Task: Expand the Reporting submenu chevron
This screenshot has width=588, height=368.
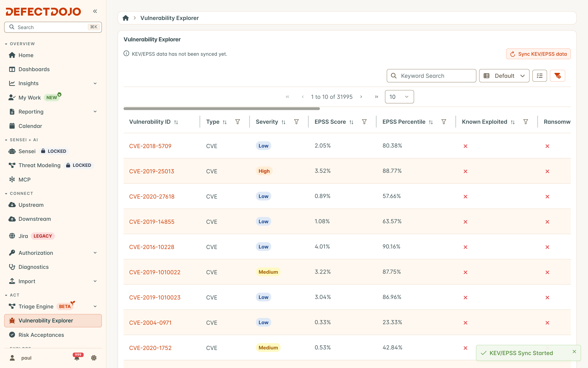Action: [x=95, y=112]
